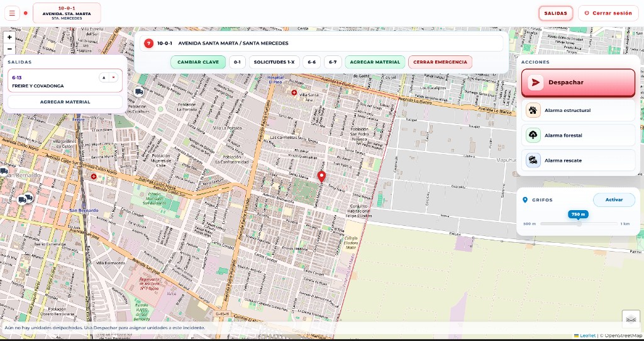644x341 pixels.
Task: Move salida 6-13 up with arrow
Action: tap(104, 77)
